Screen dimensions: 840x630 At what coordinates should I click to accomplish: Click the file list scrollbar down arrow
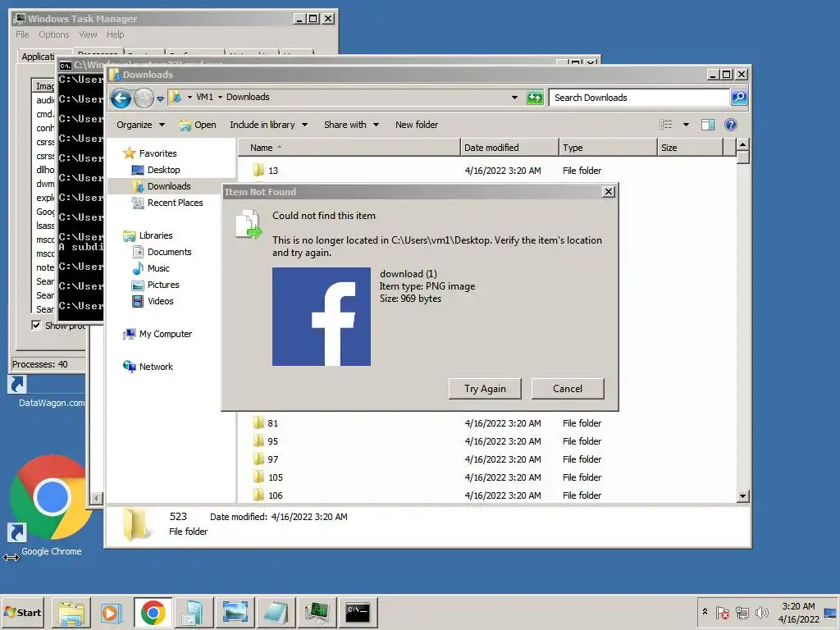(x=742, y=495)
